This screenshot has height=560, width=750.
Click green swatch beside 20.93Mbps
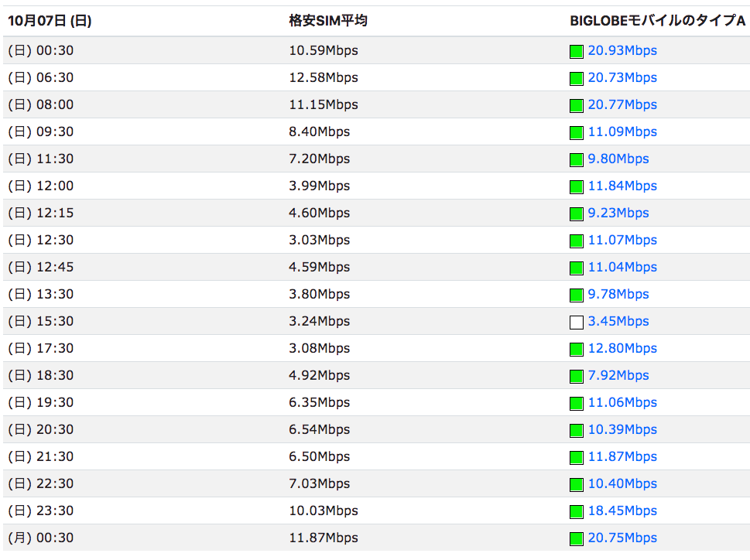click(577, 52)
